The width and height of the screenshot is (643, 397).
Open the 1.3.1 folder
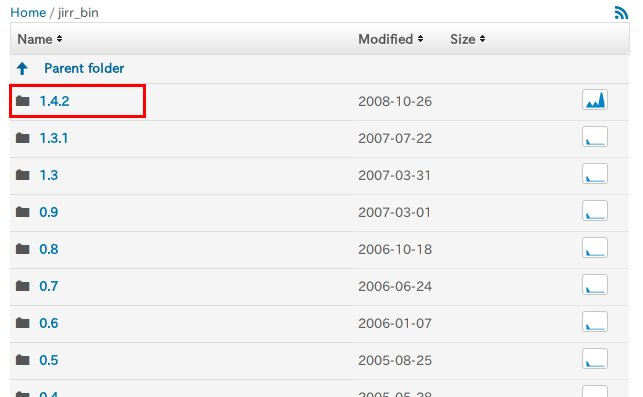pos(54,138)
